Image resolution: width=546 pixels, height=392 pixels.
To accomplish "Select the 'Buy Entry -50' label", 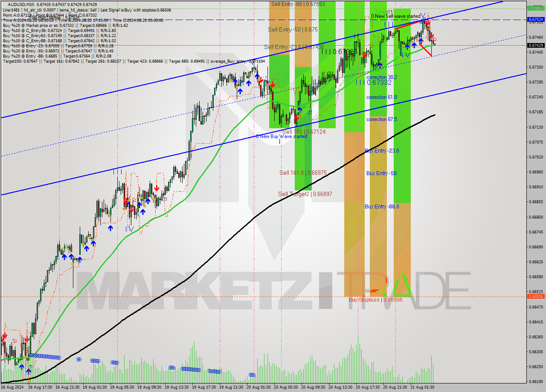I will click(x=381, y=173).
